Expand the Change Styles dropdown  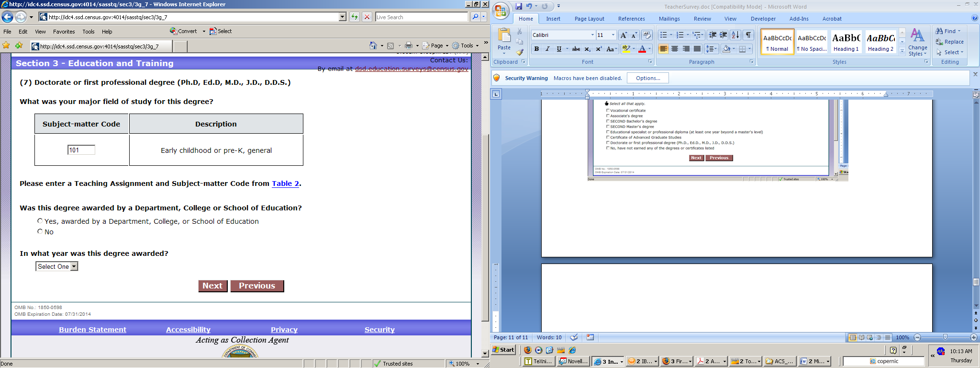coord(917,42)
